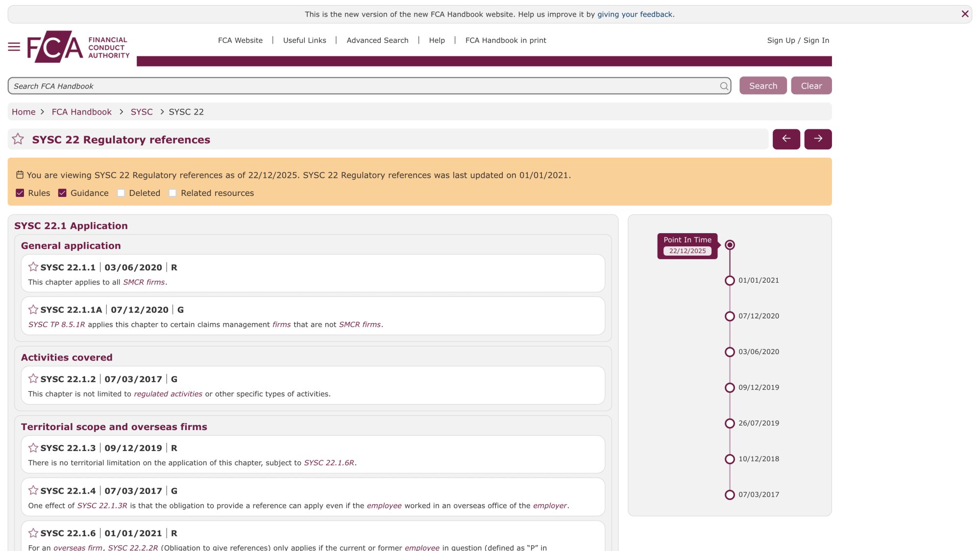Star the SYSC 22.1.1 rule
The image size is (980, 551).
pyautogui.click(x=33, y=267)
